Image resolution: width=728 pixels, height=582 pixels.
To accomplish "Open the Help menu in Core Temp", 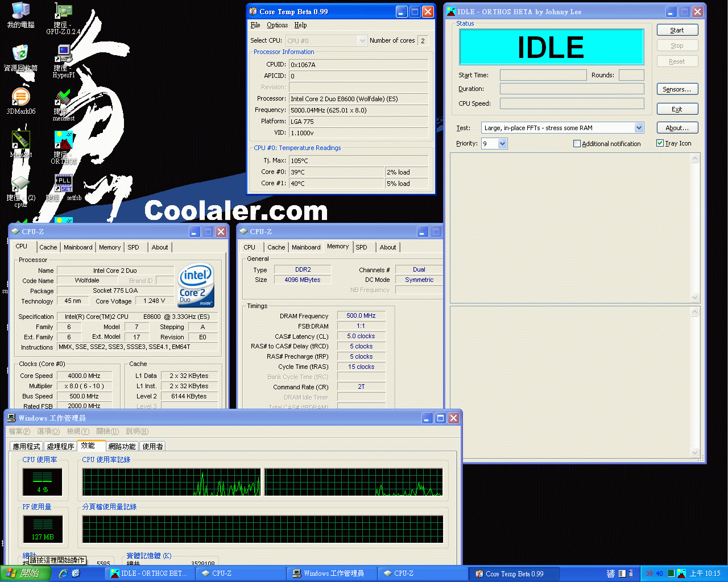I will click(x=300, y=25).
